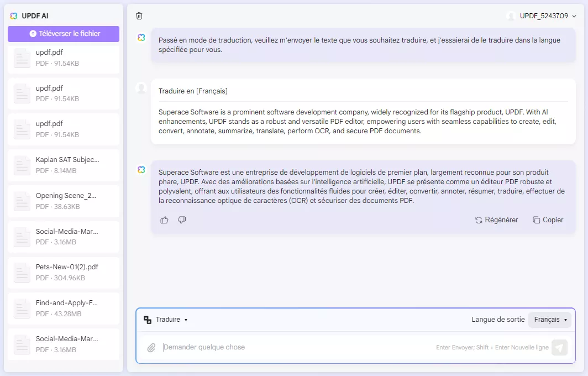This screenshot has height=376, width=588.
Task: Click the paperclip attachment icon
Action: pos(151,347)
